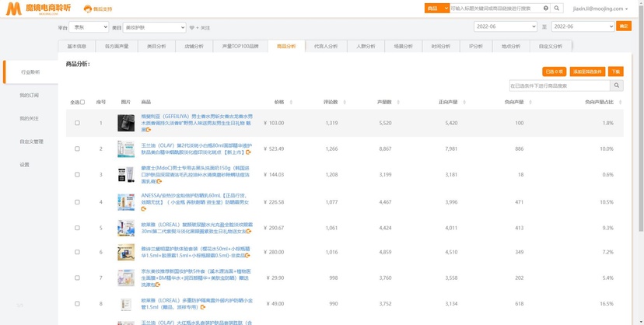Viewport: 644px width, 325px height.
Task: Open external link icon for GEFEILIYA product
Action: tap(149, 130)
